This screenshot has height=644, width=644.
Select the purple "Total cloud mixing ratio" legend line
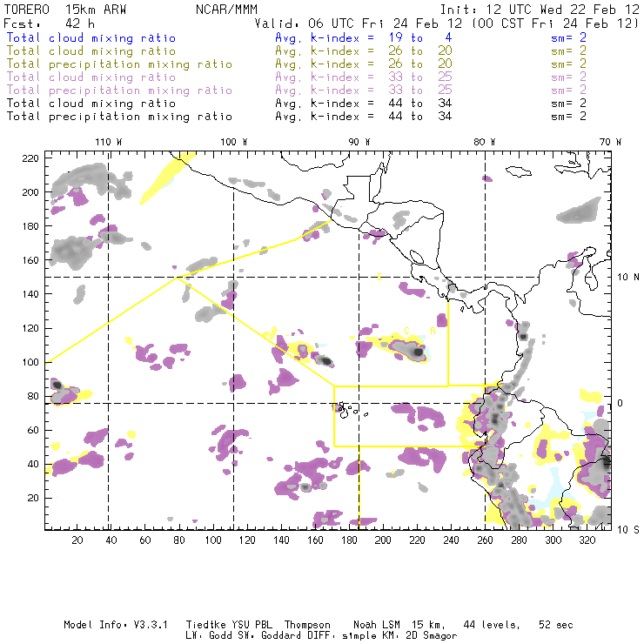coord(91,77)
